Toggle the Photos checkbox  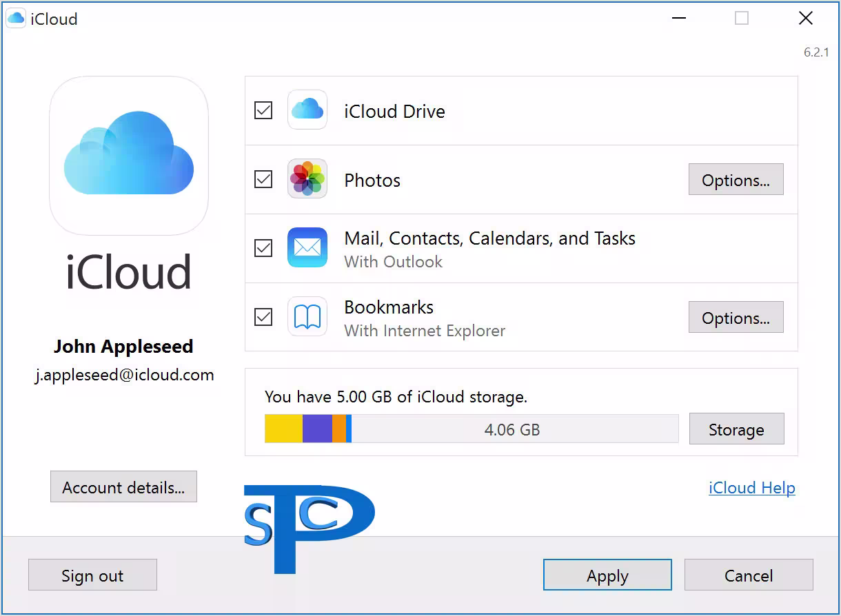tap(263, 179)
